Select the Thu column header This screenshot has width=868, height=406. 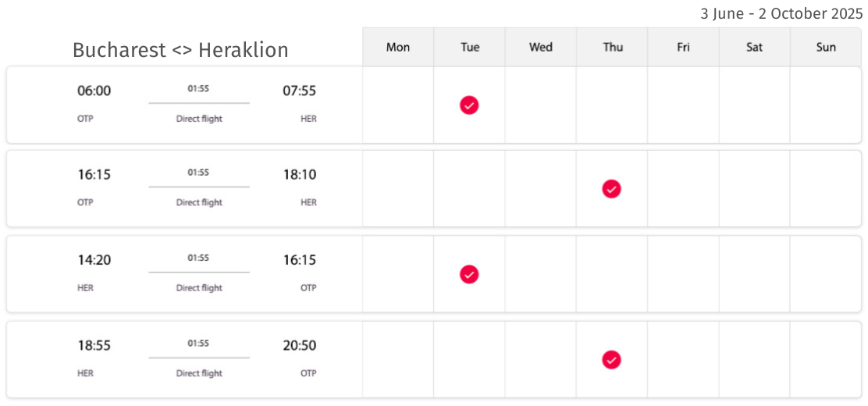pos(612,47)
